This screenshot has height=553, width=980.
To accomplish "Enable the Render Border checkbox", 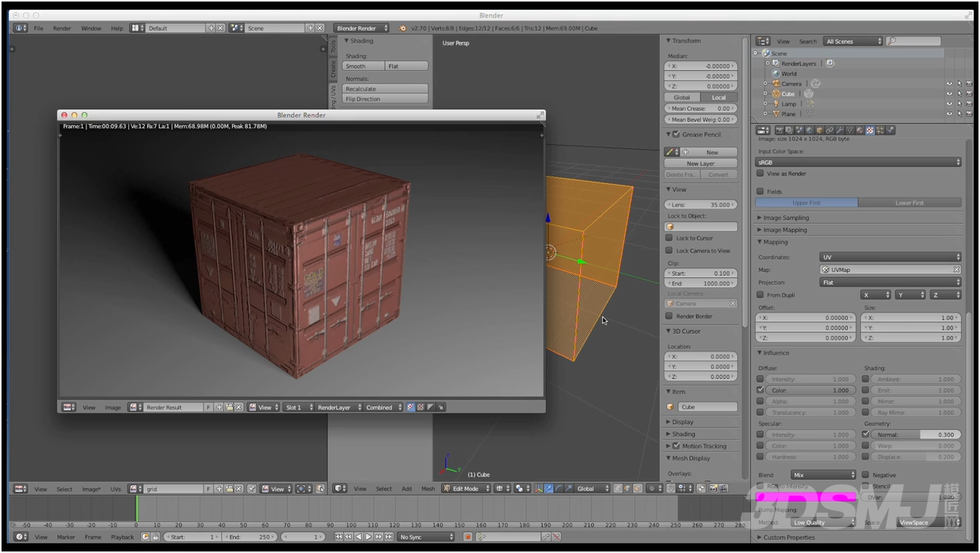I will 669,316.
